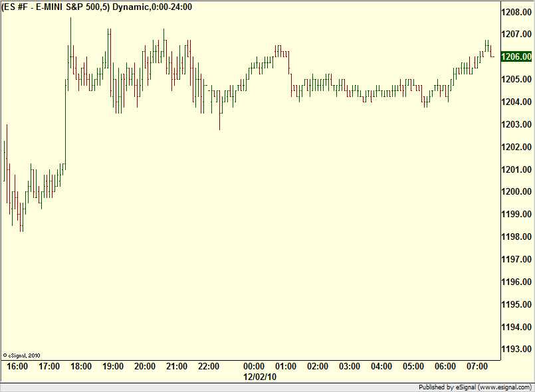The image size is (535, 392).
Task: Select the highlighted current price 1206.00
Action: tap(516, 56)
